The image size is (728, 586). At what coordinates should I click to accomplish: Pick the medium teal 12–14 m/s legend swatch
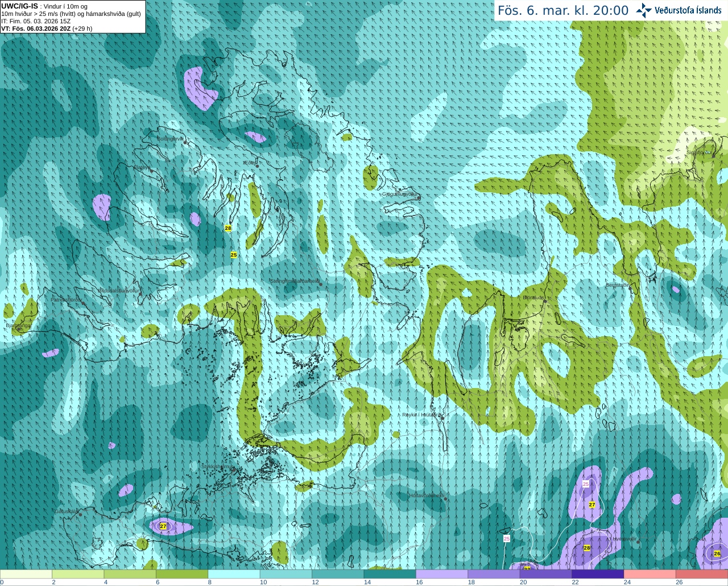(x=338, y=574)
